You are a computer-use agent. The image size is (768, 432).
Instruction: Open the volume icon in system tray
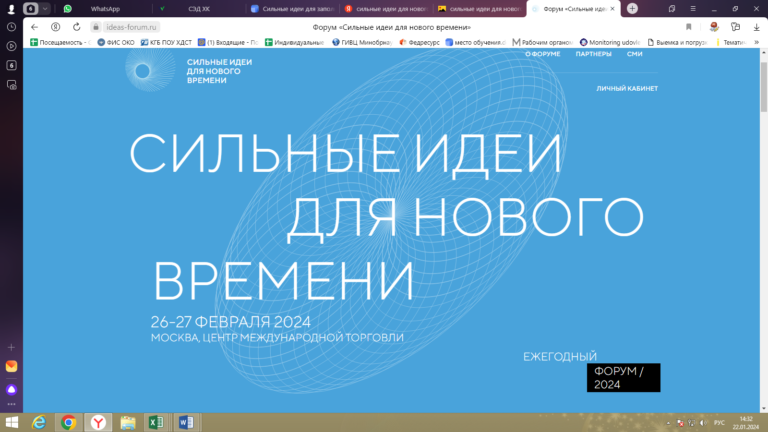point(704,423)
